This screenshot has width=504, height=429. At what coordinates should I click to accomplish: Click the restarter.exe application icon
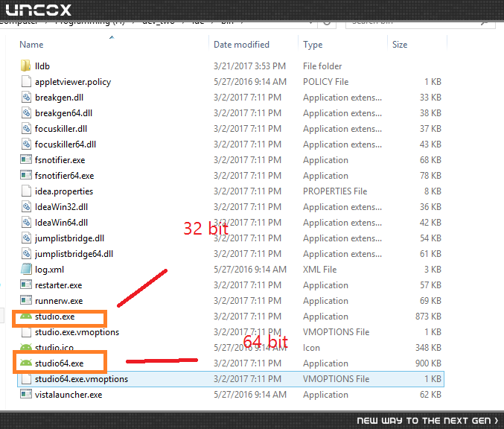26,285
